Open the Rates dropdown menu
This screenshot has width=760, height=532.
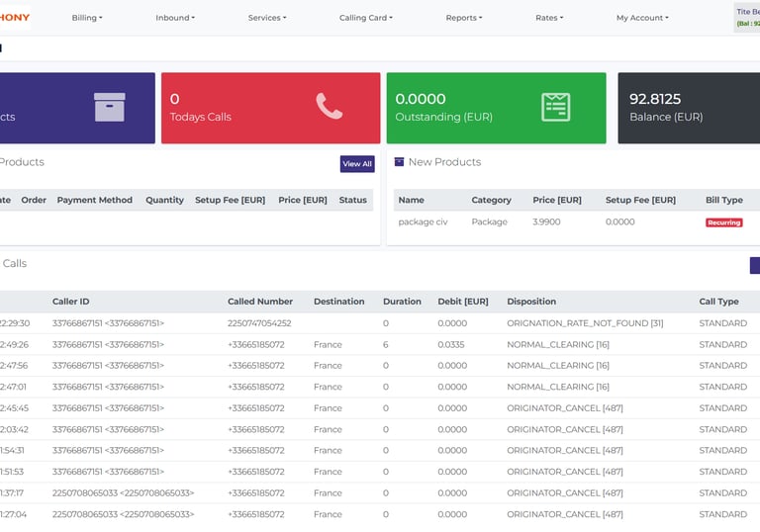point(549,18)
